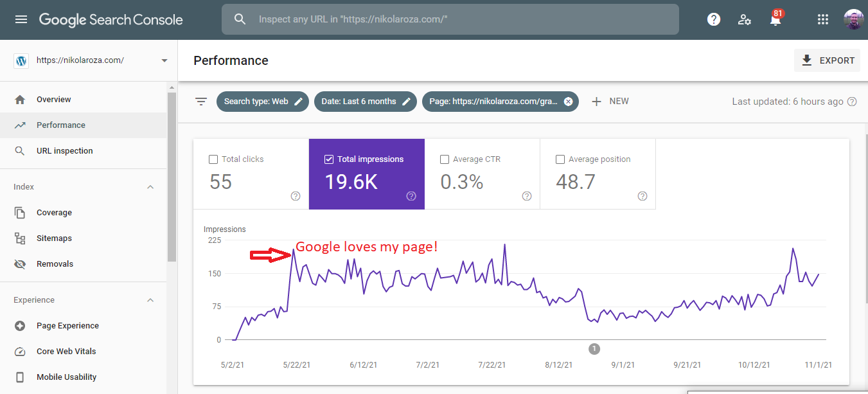Open the hamburger main menu
The width and height of the screenshot is (868, 394).
pyautogui.click(x=21, y=19)
